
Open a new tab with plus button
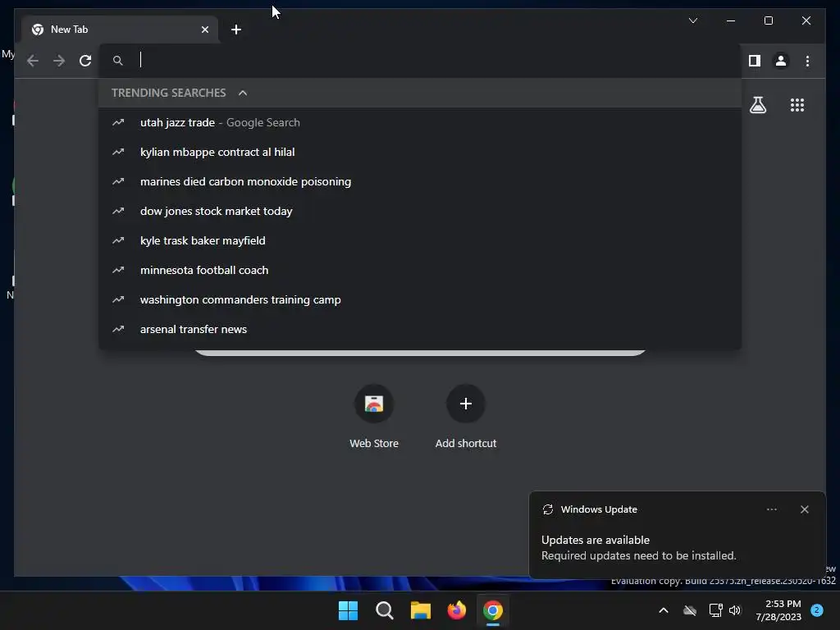[236, 30]
